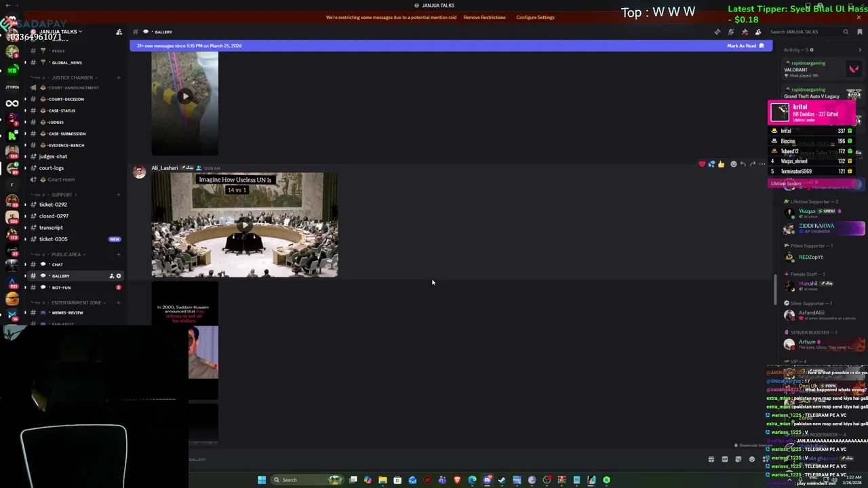Open ticket-0305 channel
This screenshot has width=868, height=488.
click(75, 239)
